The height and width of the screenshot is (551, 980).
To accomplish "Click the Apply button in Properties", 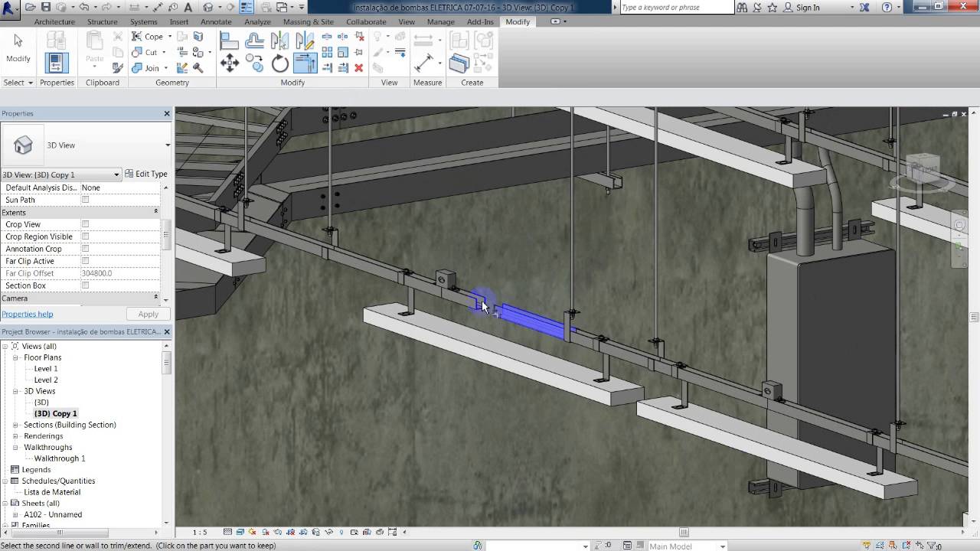I will (148, 315).
